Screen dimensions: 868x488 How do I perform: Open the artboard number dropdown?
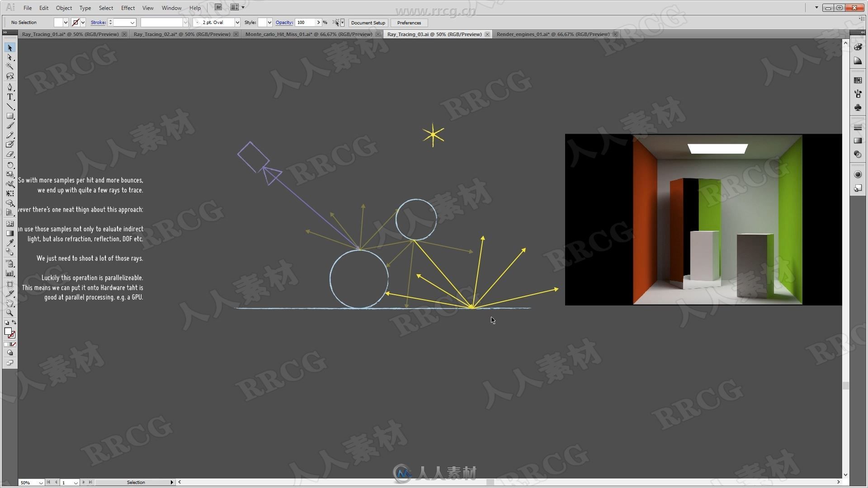tap(75, 483)
